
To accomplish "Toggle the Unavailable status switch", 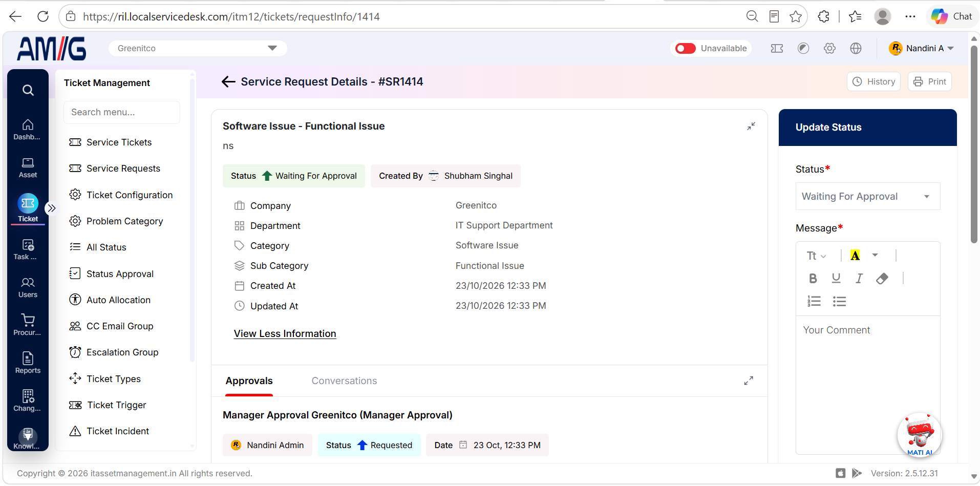I will coord(686,48).
